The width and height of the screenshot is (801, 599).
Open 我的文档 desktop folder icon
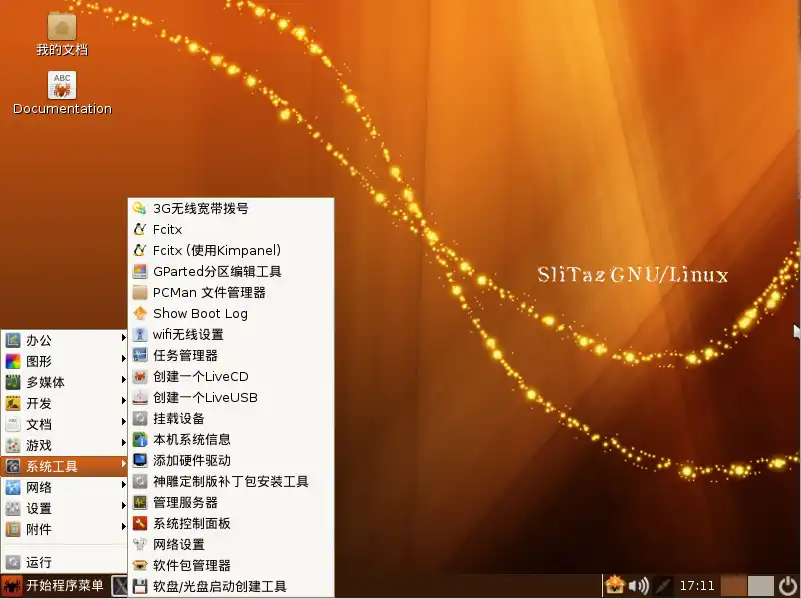62,34
